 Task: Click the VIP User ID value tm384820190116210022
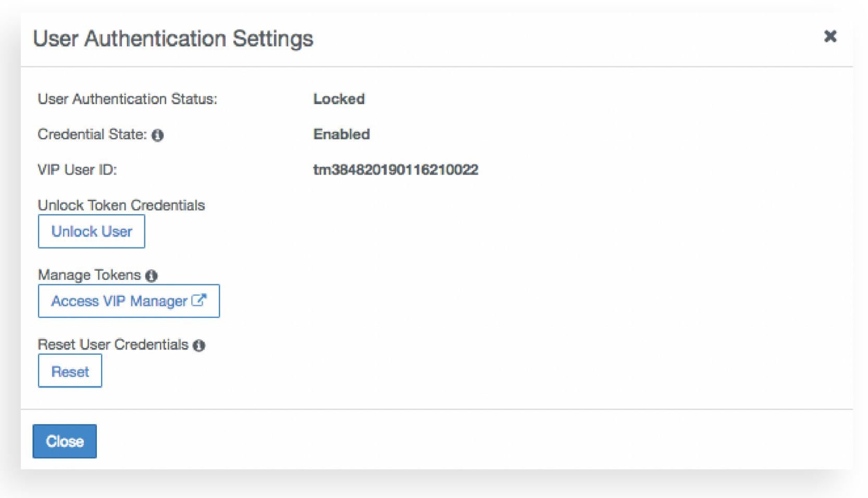tap(395, 170)
